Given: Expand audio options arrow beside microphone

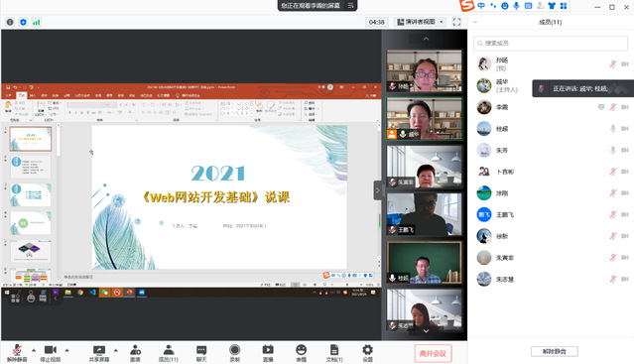Looking at the screenshot, I should [x=34, y=350].
